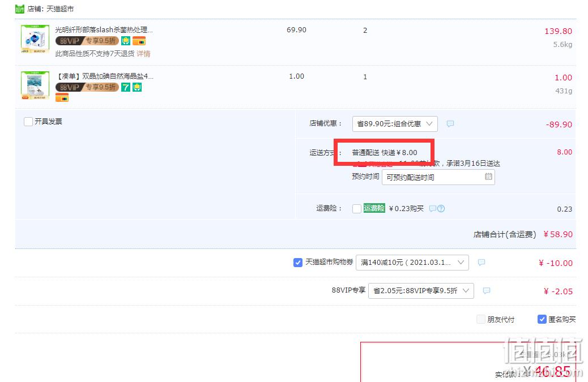The height and width of the screenshot is (382, 588).
Task: Click the Tmall Supermarket store icon
Action: pos(19,8)
